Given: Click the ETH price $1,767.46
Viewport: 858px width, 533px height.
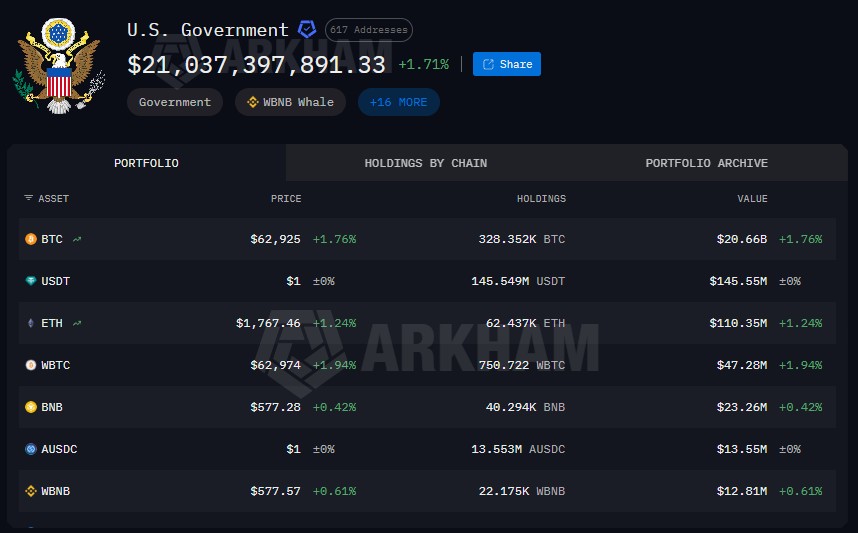Looking at the screenshot, I should tap(268, 323).
